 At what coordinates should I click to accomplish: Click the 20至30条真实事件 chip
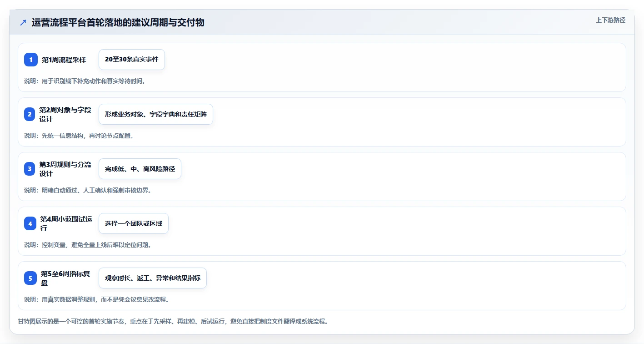tap(132, 60)
